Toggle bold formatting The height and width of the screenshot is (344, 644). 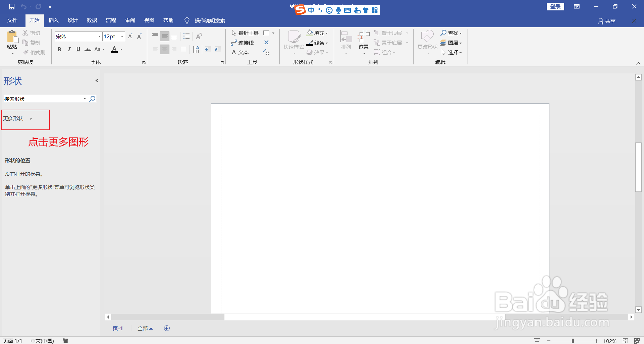coord(59,50)
